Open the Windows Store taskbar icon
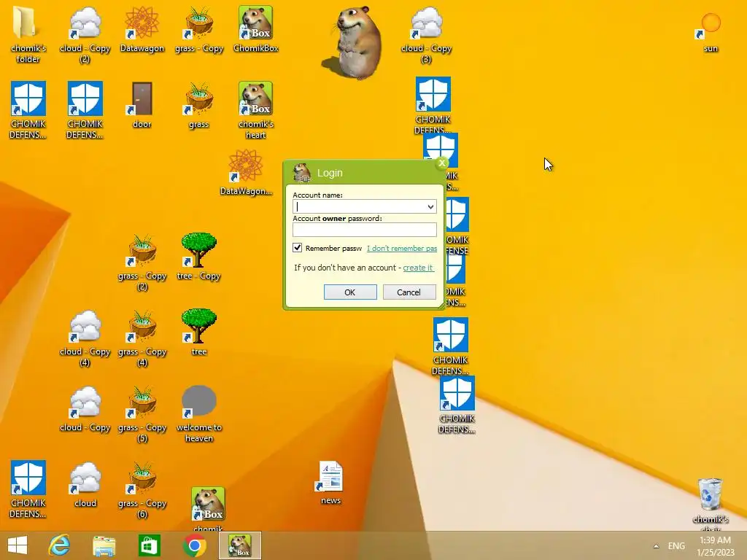 149,545
